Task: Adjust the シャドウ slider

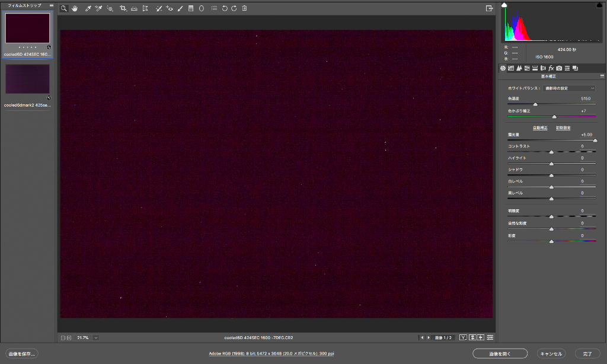Action: (552, 175)
